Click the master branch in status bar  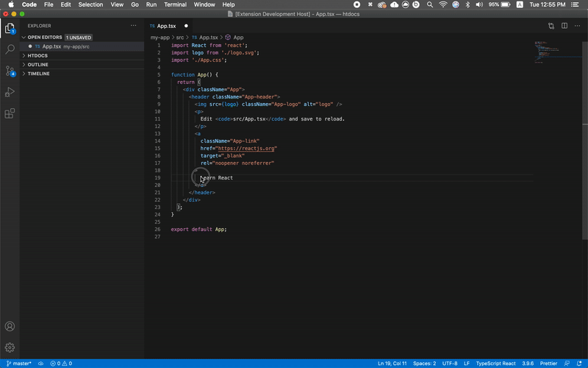pyautogui.click(x=19, y=364)
